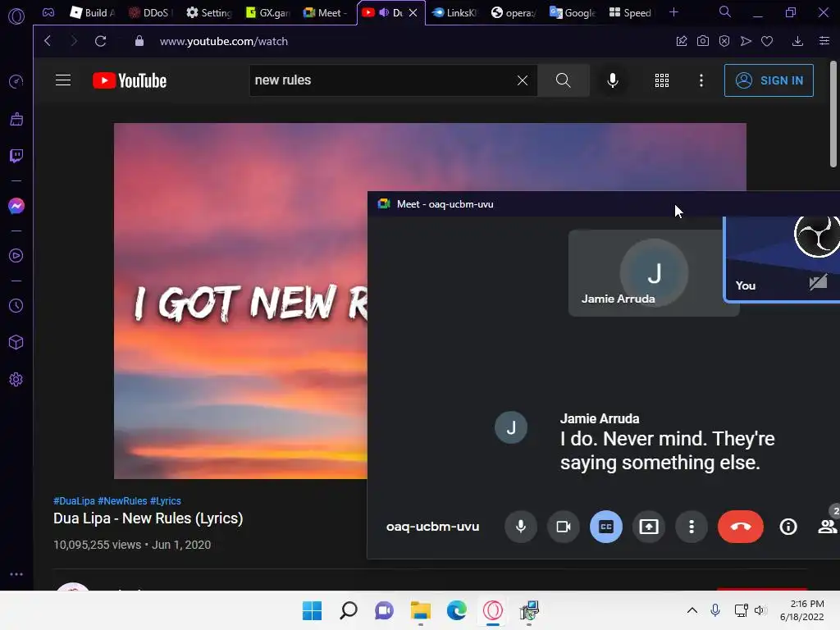This screenshot has width=840, height=630.
Task: Click the You self-view tile
Action: 782,258
